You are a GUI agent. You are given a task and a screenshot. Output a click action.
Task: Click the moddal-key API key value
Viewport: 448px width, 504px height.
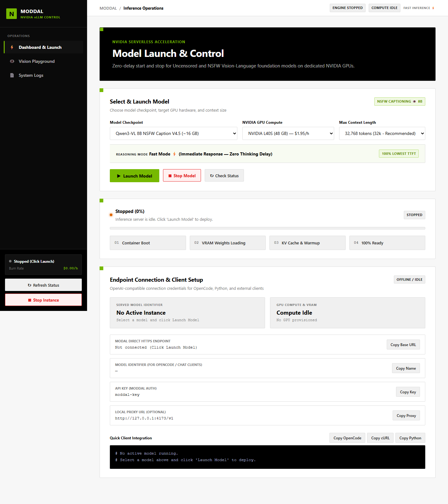coord(127,395)
